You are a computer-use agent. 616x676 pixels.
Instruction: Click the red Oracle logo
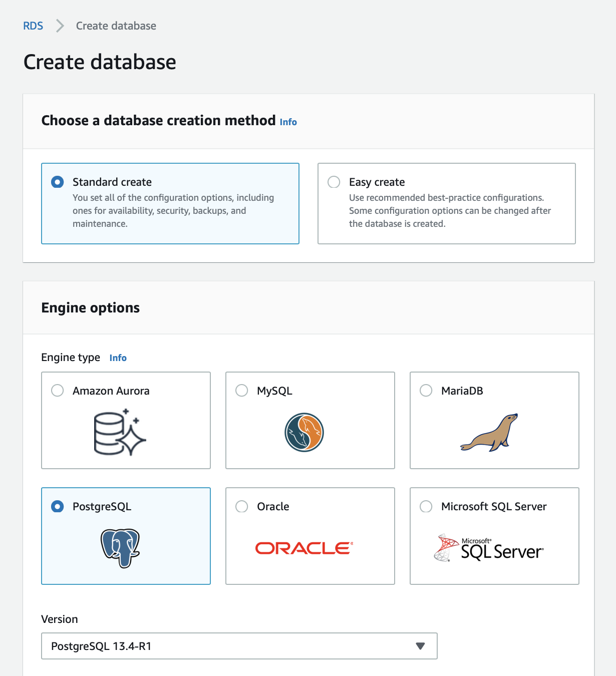coord(304,548)
